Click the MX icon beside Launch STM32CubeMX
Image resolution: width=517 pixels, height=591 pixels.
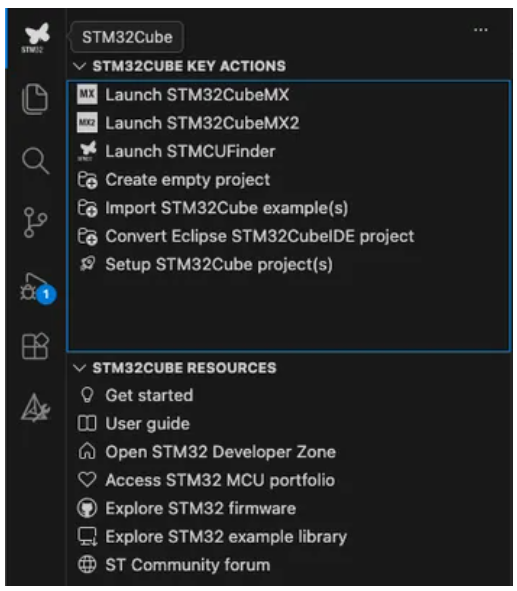87,94
